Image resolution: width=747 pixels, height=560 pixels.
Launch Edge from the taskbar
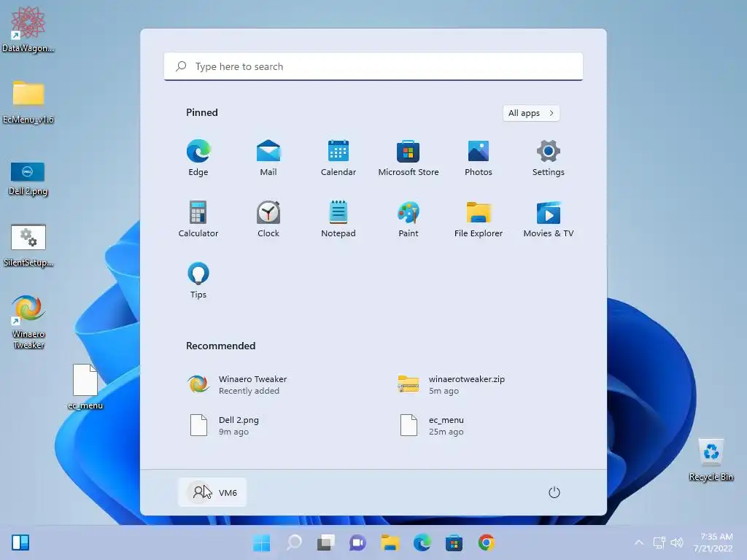pos(422,542)
